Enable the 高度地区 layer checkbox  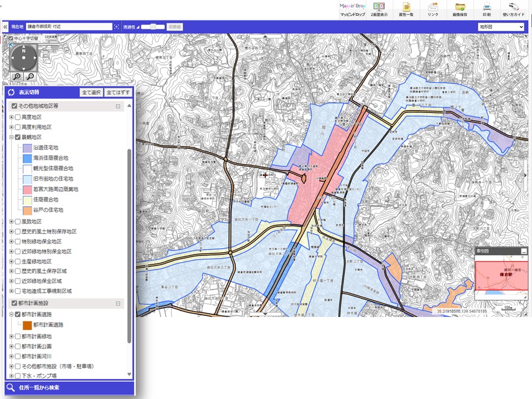[18, 117]
